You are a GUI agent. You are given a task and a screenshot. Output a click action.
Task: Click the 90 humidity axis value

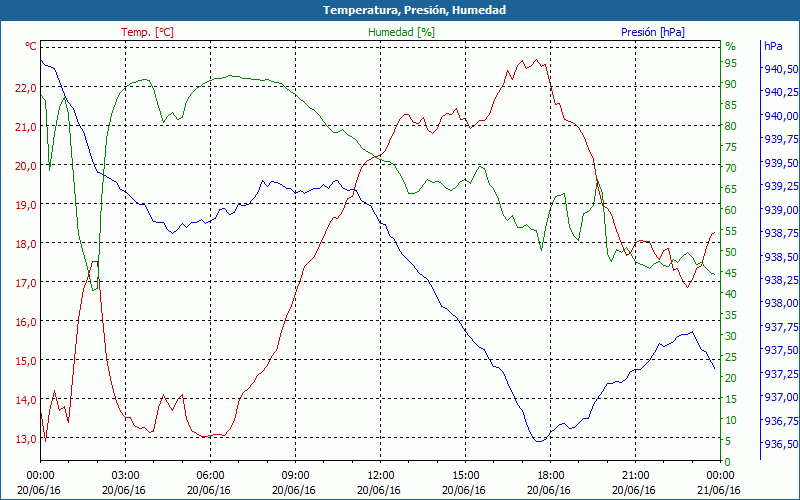tap(731, 84)
